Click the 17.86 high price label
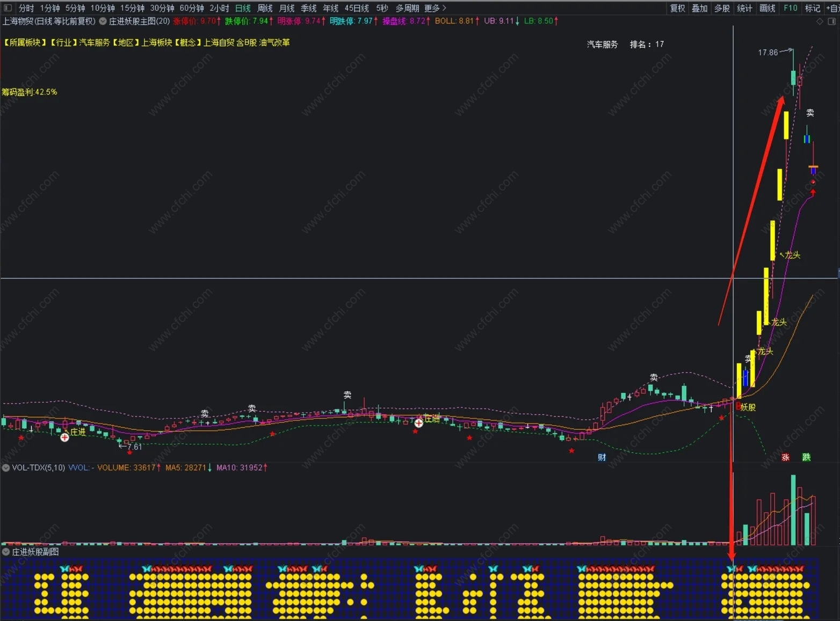This screenshot has width=840, height=621. pyautogui.click(x=768, y=53)
